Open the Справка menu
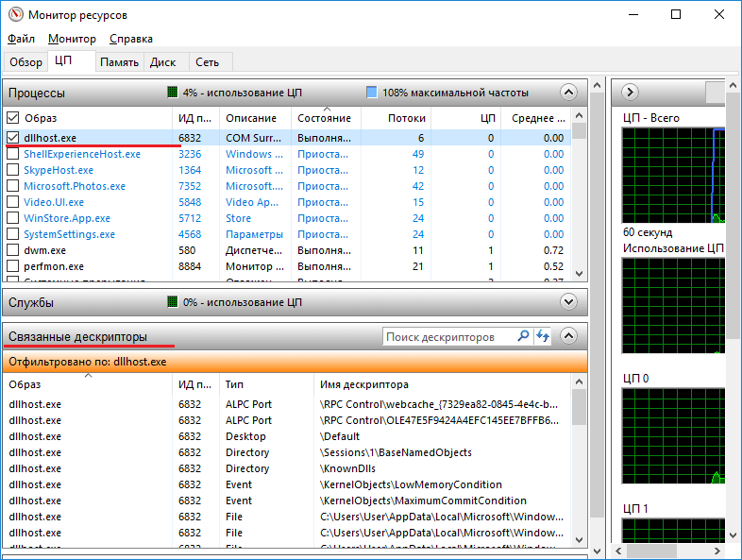The width and height of the screenshot is (742, 560). 131,39
